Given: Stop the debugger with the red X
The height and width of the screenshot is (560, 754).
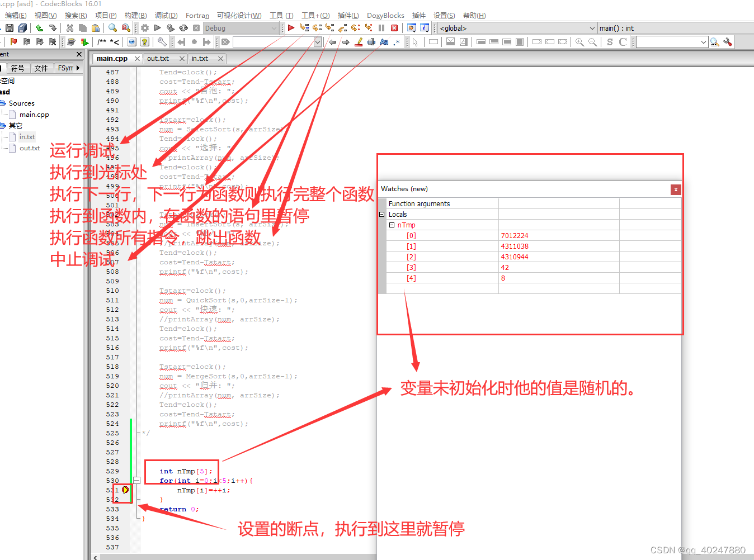Looking at the screenshot, I should pos(394,28).
